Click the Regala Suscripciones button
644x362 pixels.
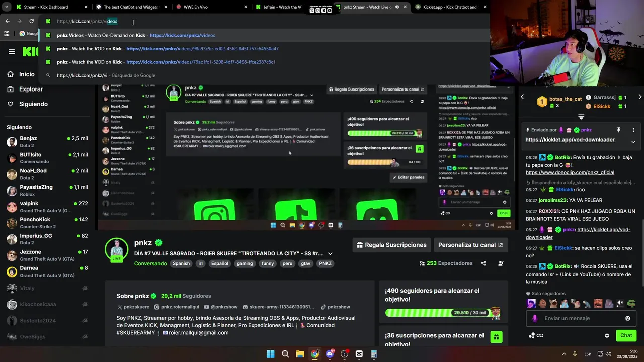point(391,245)
